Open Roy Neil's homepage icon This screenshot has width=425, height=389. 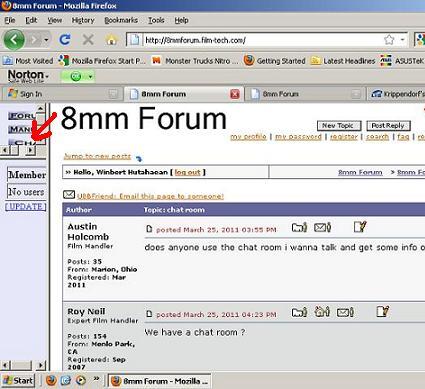point(322,312)
